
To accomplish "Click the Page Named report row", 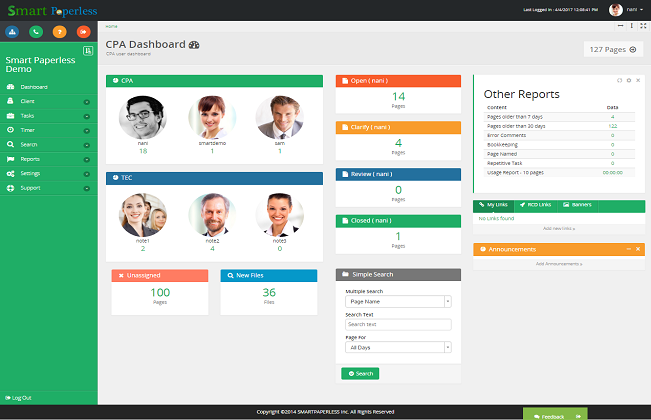I will (x=560, y=154).
